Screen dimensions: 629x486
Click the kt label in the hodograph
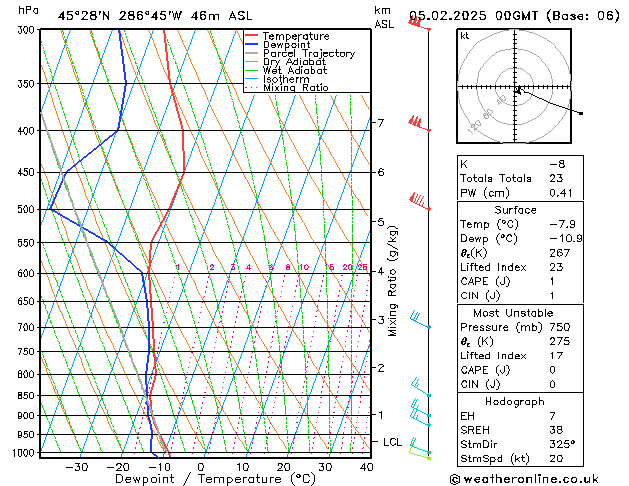pyautogui.click(x=465, y=36)
